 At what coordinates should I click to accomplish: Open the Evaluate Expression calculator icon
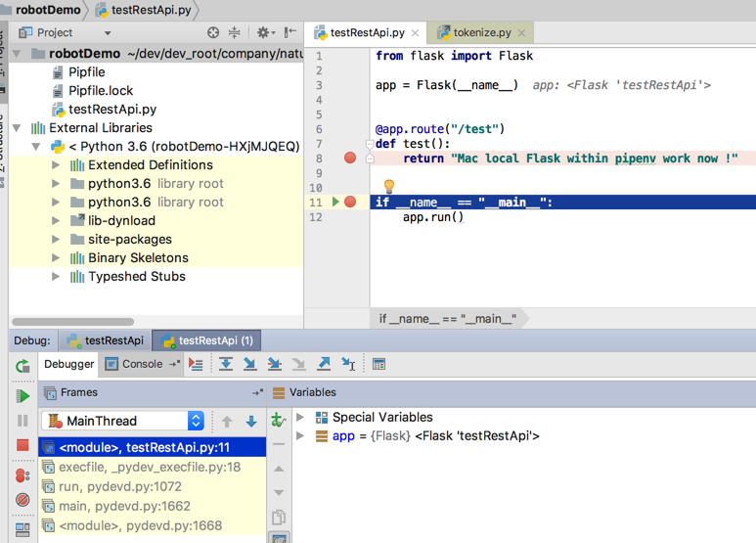(379, 364)
